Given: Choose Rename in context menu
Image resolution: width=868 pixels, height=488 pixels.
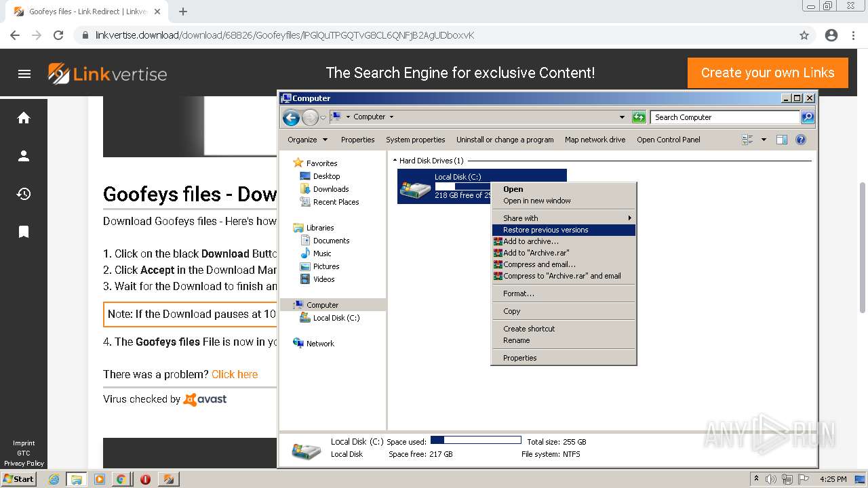Looking at the screenshot, I should coord(564,340).
